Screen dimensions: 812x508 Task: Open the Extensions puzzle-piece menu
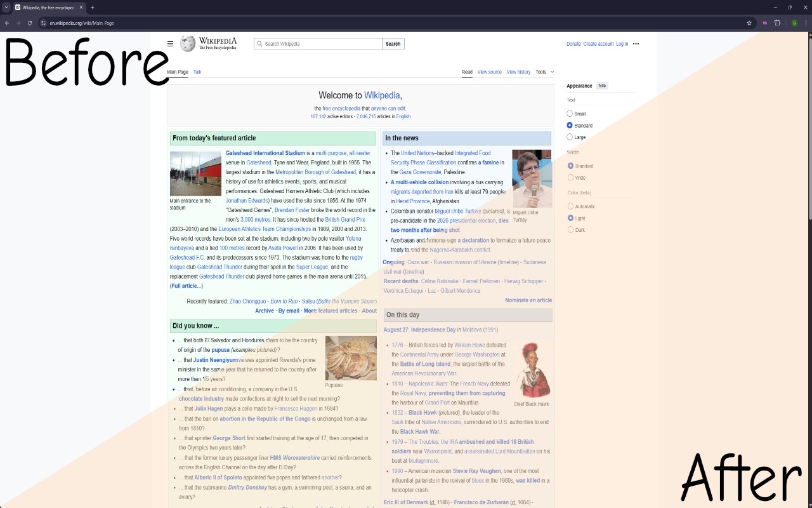[x=777, y=23]
